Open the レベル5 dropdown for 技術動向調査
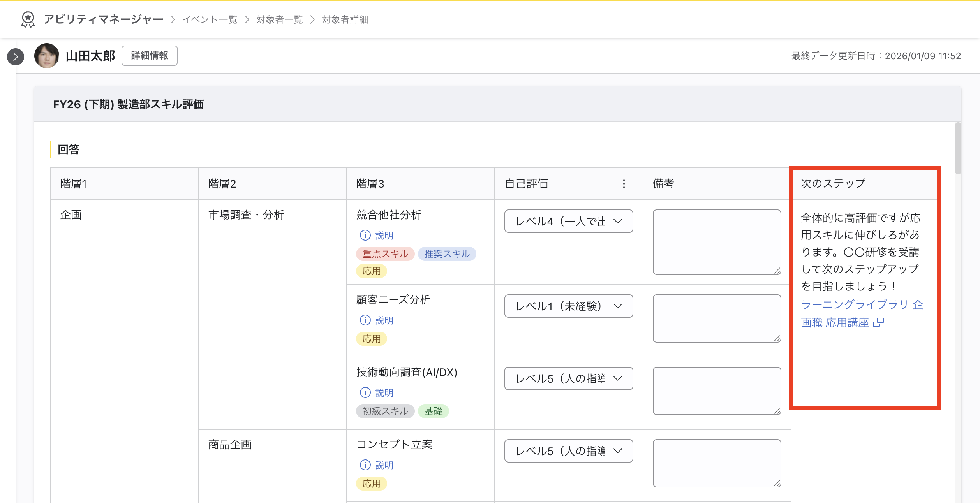This screenshot has height=503, width=980. pos(568,378)
